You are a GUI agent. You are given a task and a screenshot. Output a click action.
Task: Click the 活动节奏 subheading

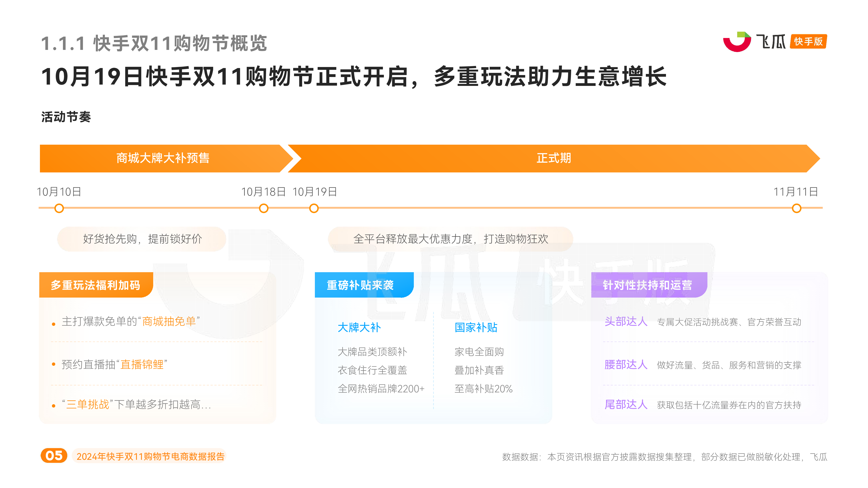66,117
